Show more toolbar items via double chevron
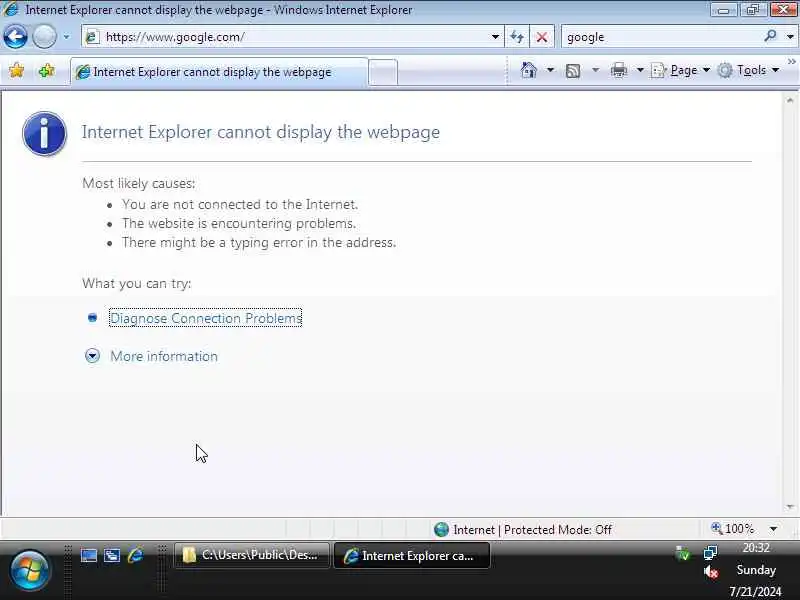Screen dimensions: 800x600 point(791,62)
